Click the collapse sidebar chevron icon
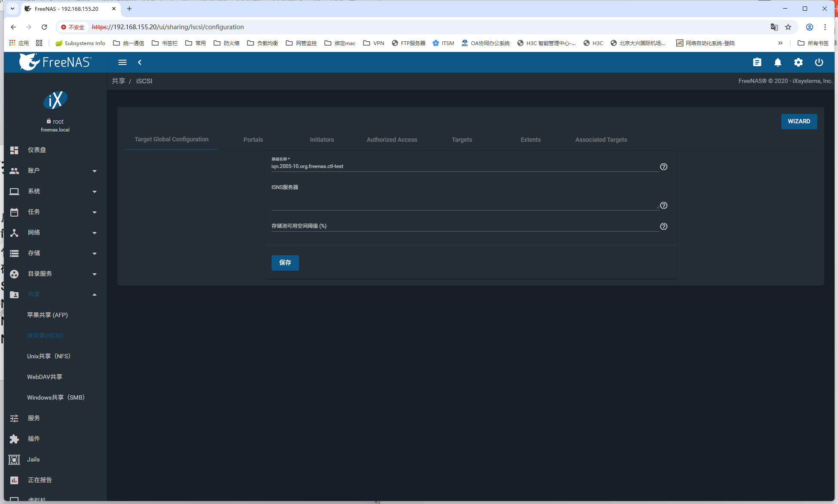The width and height of the screenshot is (838, 504). [140, 62]
